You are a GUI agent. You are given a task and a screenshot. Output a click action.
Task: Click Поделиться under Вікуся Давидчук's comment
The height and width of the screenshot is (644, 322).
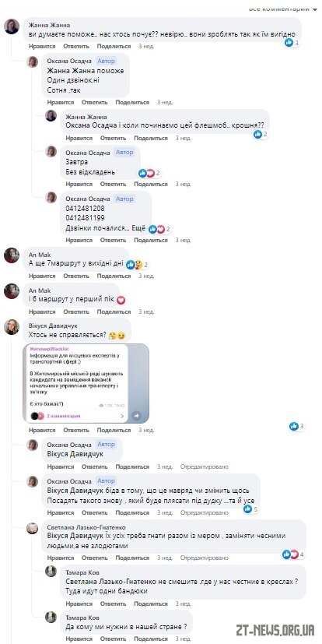pos(114,430)
